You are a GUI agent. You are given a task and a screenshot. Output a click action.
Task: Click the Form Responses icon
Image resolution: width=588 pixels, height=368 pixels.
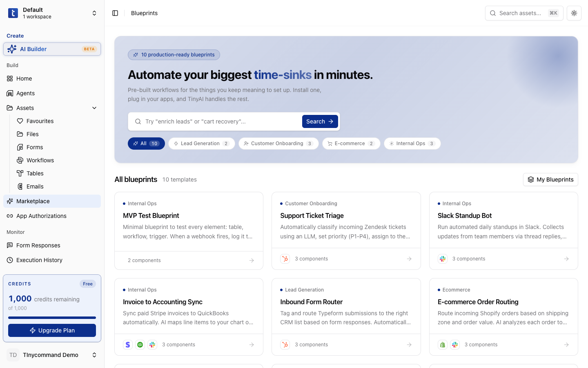click(x=10, y=245)
